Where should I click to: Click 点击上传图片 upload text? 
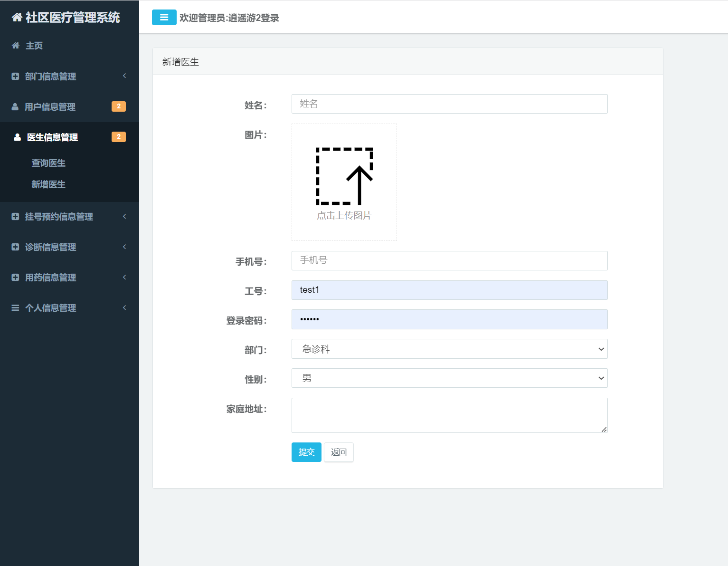pos(344,215)
